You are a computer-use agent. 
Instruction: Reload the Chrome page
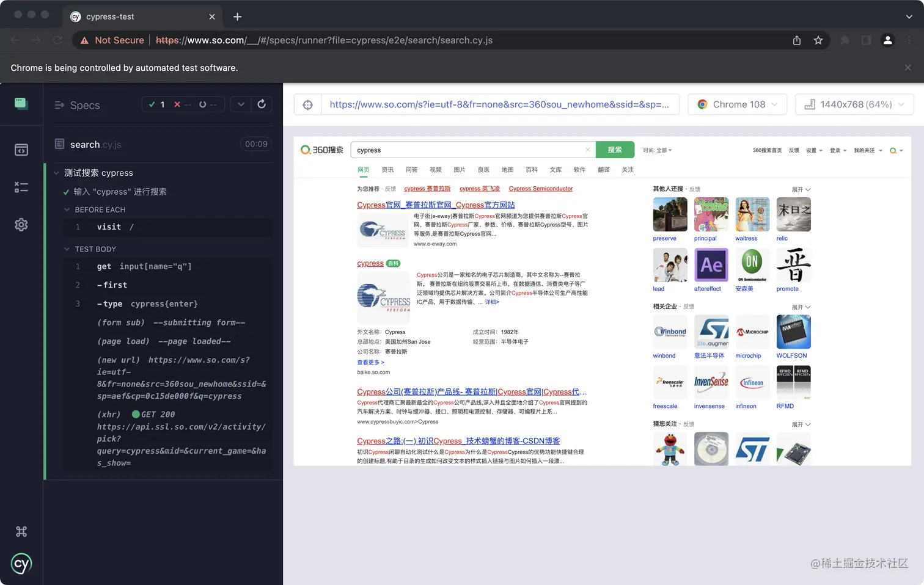coord(57,40)
